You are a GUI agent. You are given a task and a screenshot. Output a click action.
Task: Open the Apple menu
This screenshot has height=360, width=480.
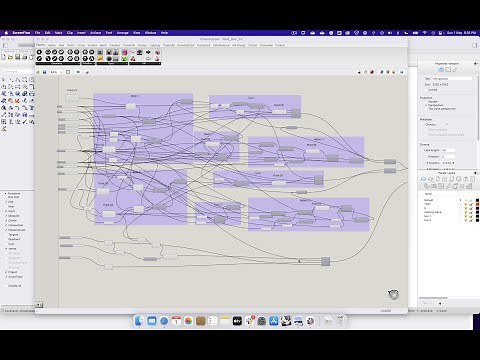click(6, 33)
